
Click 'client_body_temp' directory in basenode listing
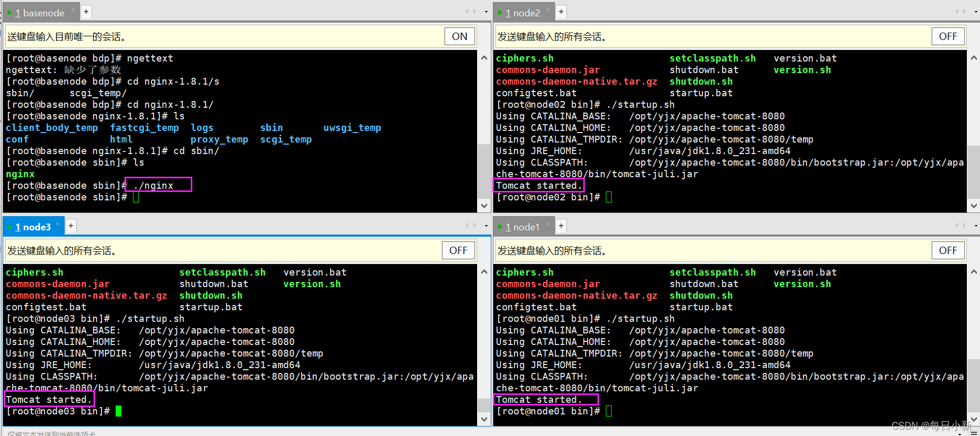pos(52,128)
